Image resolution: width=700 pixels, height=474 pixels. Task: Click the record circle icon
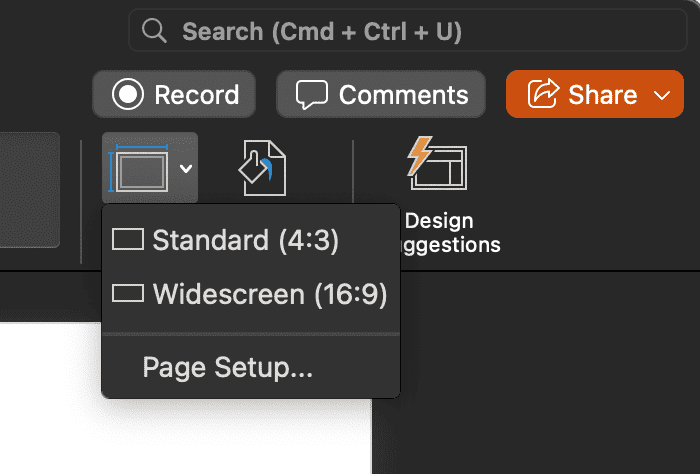[128, 95]
